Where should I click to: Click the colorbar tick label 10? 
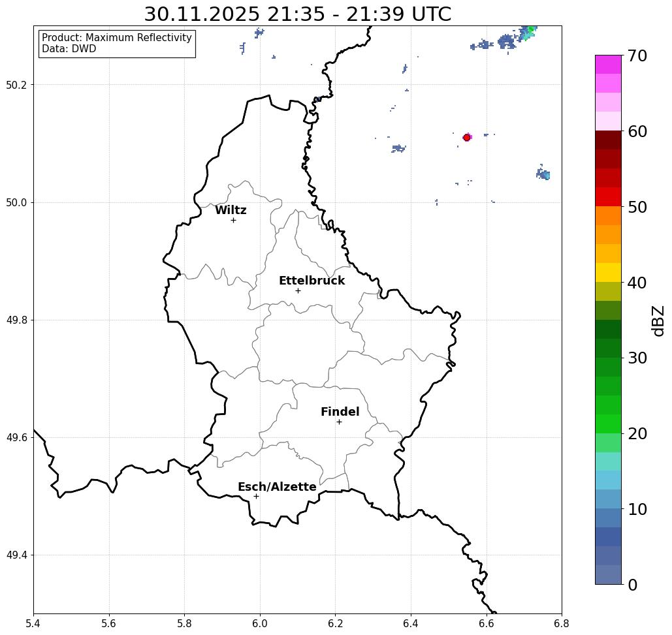click(x=637, y=509)
